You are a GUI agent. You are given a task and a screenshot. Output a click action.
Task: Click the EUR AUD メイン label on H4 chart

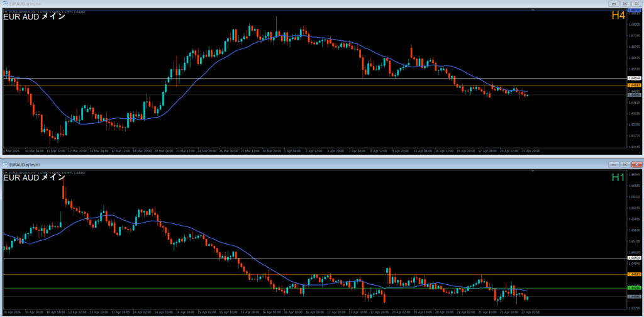tap(31, 18)
